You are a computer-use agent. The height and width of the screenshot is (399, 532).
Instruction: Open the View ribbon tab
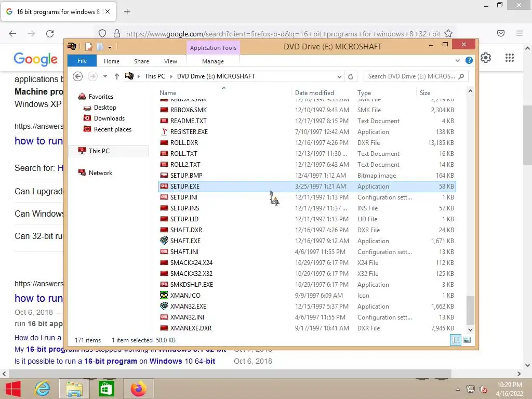click(170, 61)
